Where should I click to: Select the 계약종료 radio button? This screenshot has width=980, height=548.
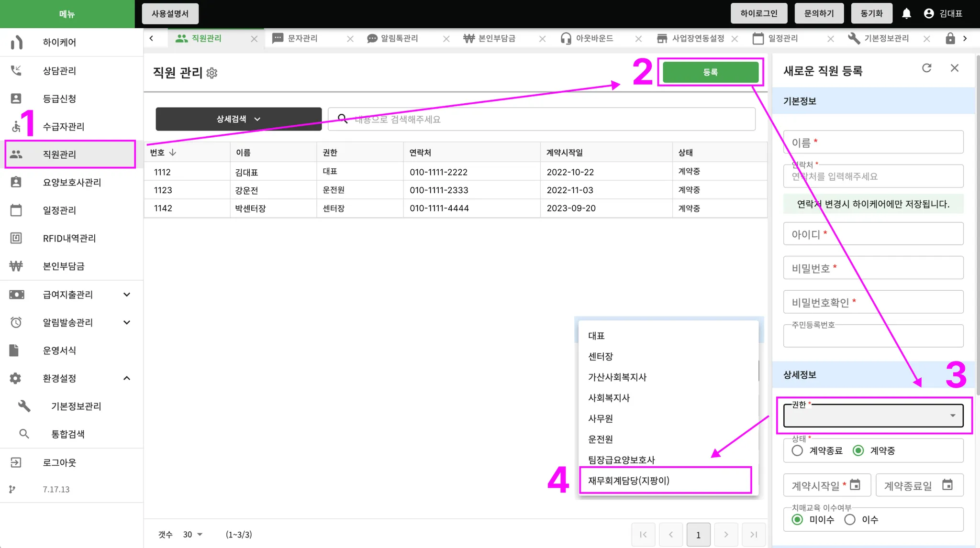(797, 450)
